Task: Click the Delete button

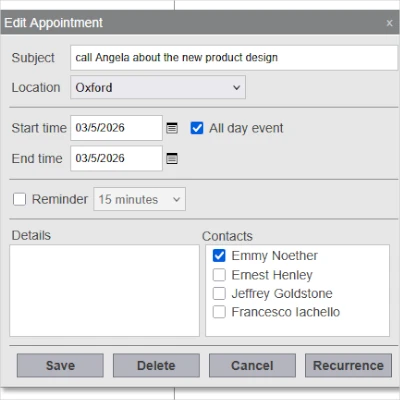Action: point(156,366)
